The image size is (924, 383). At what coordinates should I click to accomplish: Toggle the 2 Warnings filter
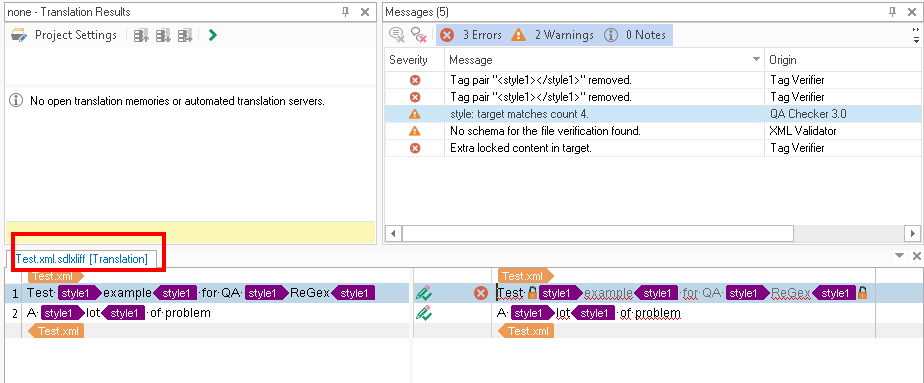coord(552,35)
